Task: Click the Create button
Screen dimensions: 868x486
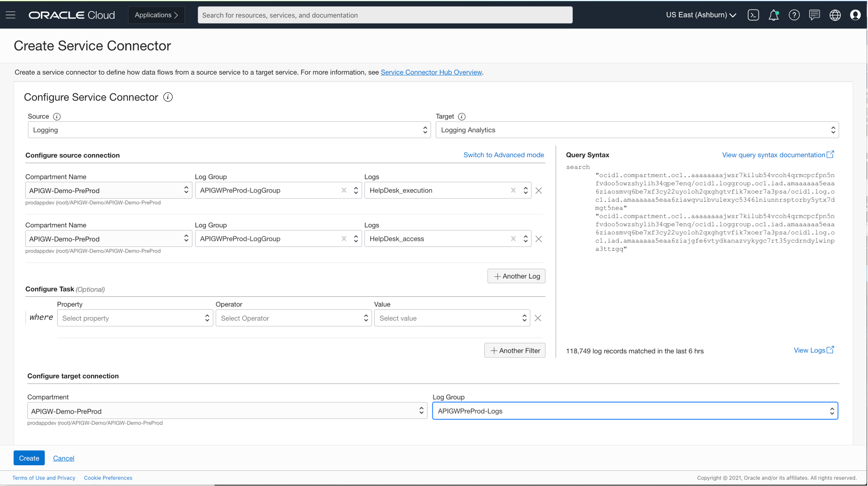Action: [29, 458]
